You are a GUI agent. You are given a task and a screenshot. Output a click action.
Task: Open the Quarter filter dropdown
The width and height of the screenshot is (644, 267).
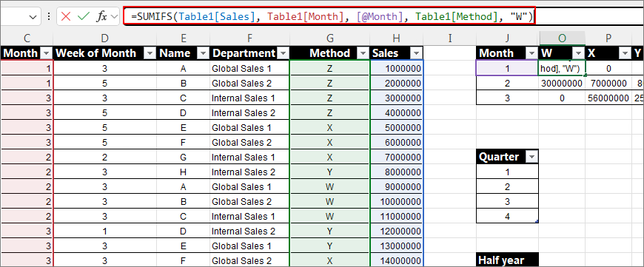tap(532, 157)
